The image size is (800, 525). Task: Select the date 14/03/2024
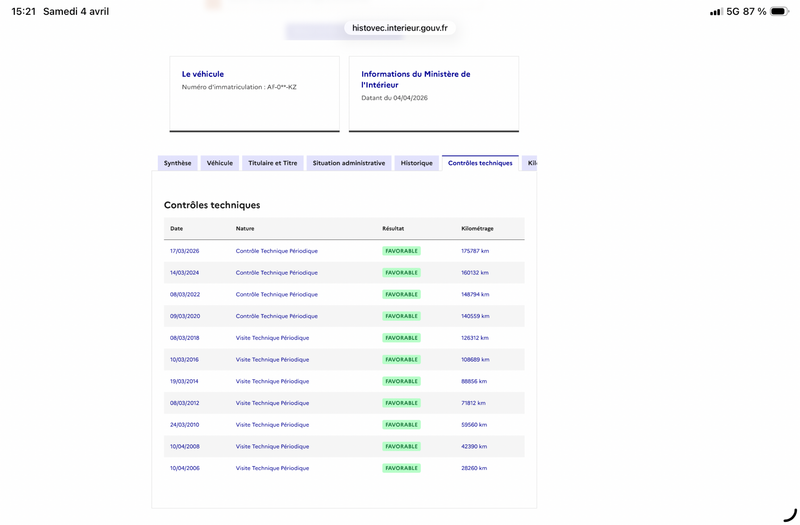pyautogui.click(x=185, y=273)
